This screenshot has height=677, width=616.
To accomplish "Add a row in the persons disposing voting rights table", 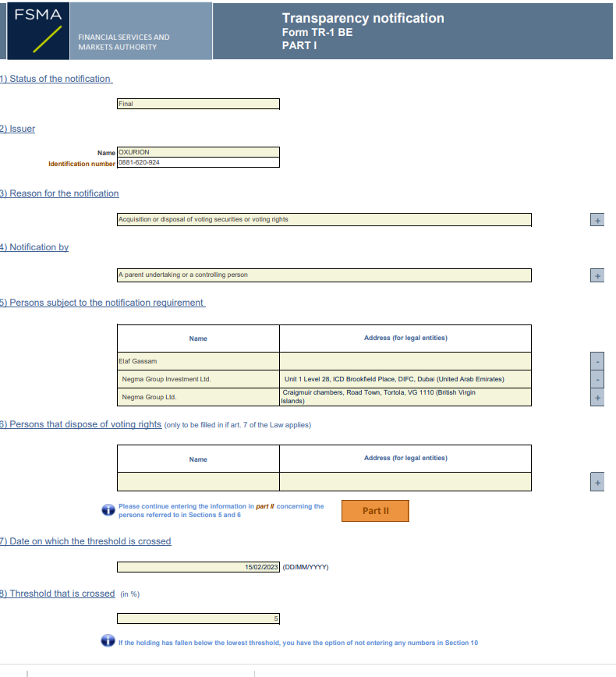I will (597, 483).
